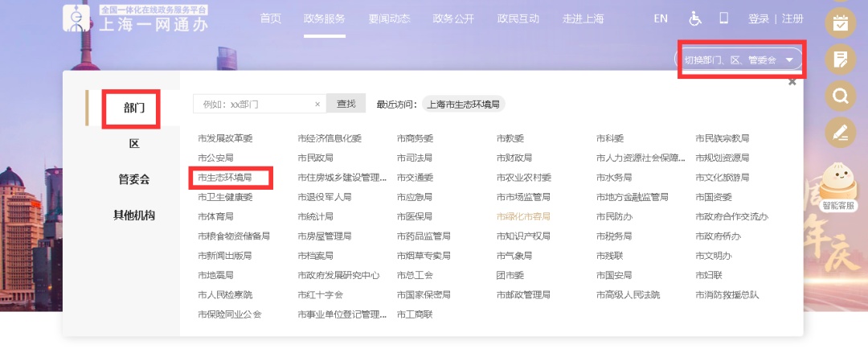
Task: Select 市交通委
Action: point(415,178)
